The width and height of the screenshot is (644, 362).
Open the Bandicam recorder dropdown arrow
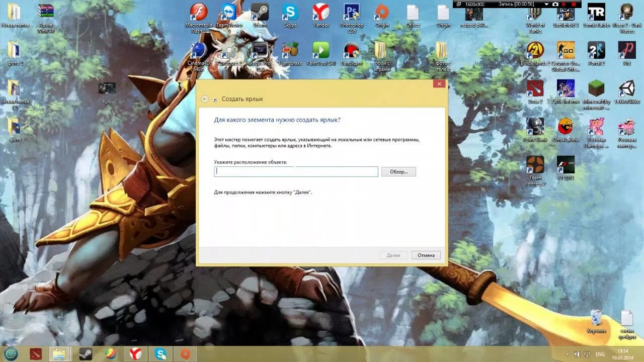point(546,4)
